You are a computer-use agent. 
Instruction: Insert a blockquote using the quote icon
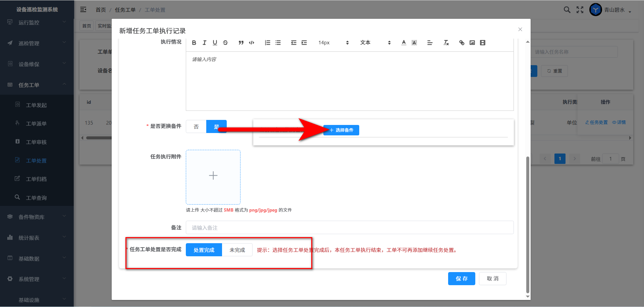[x=241, y=43]
